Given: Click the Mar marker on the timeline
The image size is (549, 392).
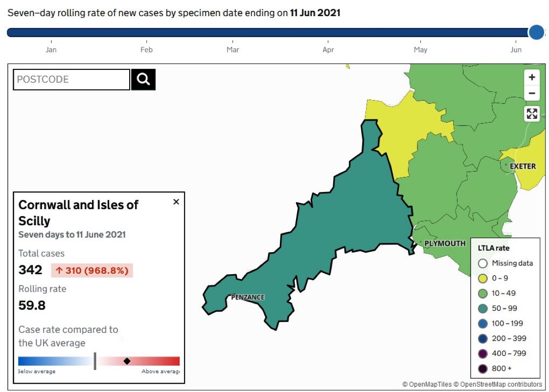Looking at the screenshot, I should (x=233, y=49).
